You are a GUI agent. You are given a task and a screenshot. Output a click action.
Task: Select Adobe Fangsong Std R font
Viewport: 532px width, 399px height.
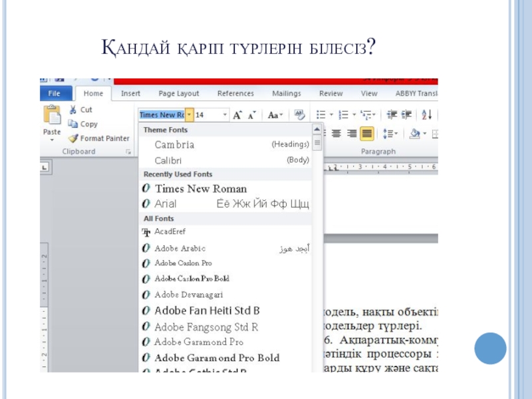[x=225, y=327]
